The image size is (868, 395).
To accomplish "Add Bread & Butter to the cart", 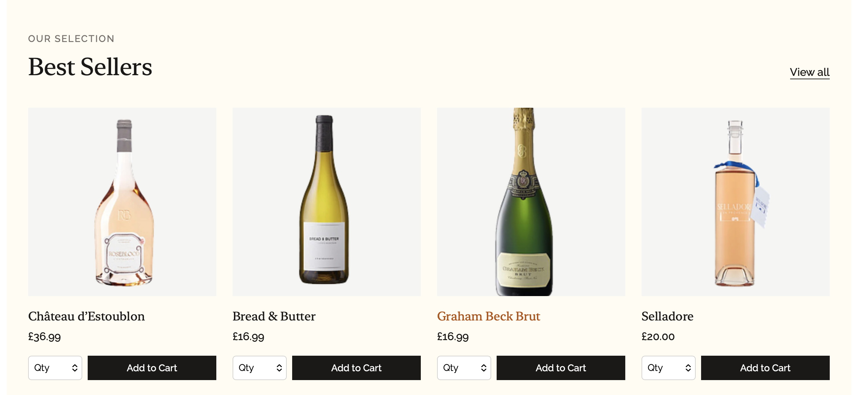I will (356, 368).
